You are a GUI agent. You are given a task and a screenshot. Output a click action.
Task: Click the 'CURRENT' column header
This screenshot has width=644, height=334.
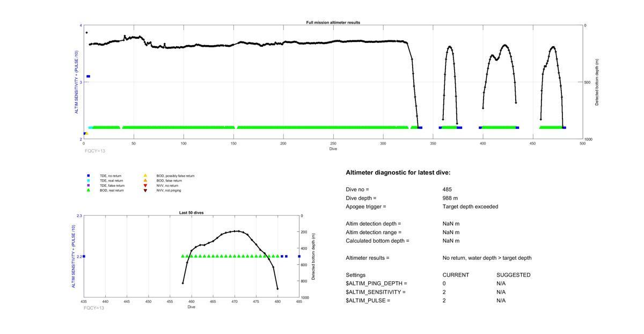point(456,275)
